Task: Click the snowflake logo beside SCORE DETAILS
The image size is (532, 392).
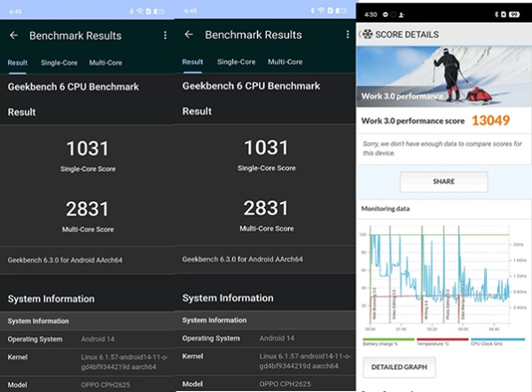Action: (x=366, y=35)
